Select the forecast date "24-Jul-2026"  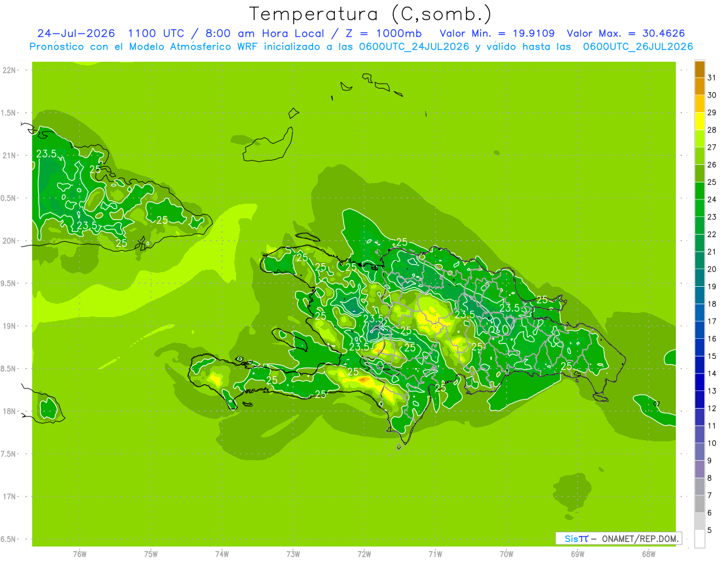click(x=76, y=33)
